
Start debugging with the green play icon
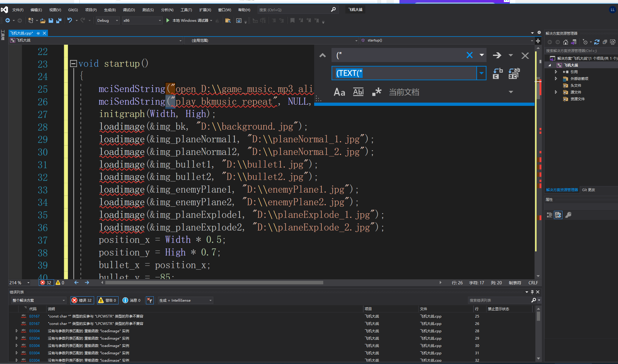(168, 20)
